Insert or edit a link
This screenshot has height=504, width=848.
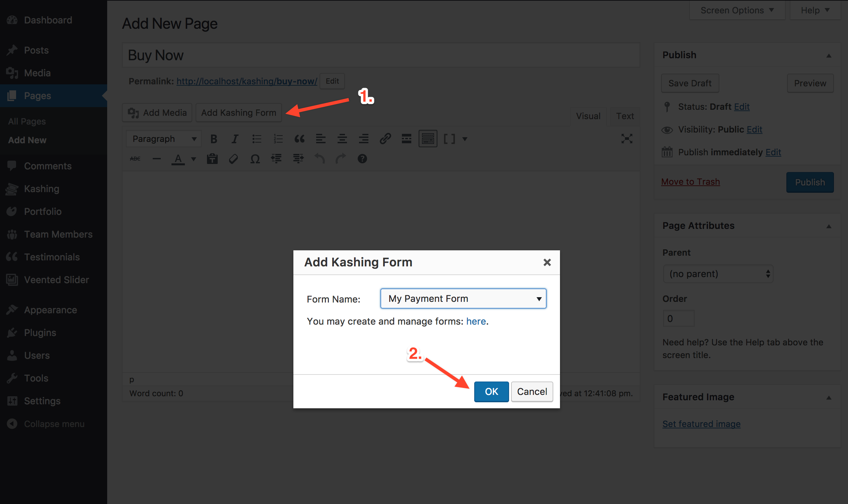pos(385,139)
